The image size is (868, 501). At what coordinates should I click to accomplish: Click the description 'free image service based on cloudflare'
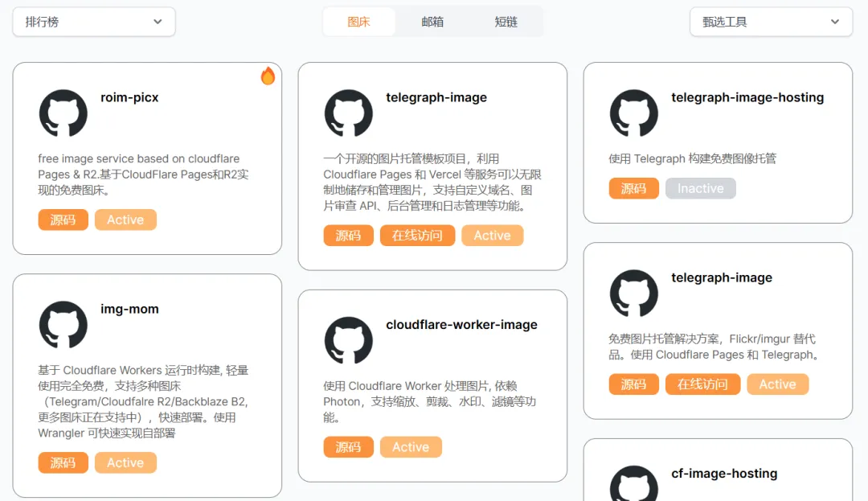point(143,175)
